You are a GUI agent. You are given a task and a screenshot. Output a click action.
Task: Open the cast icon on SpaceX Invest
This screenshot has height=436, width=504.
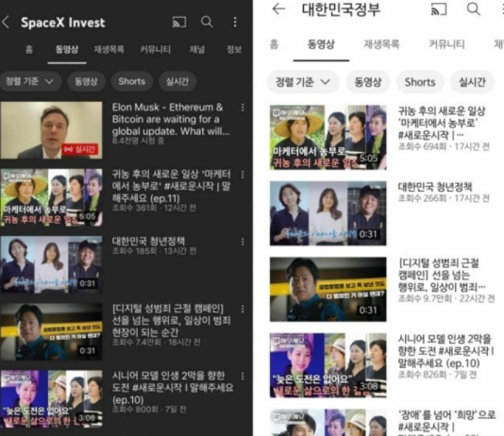coord(179,22)
